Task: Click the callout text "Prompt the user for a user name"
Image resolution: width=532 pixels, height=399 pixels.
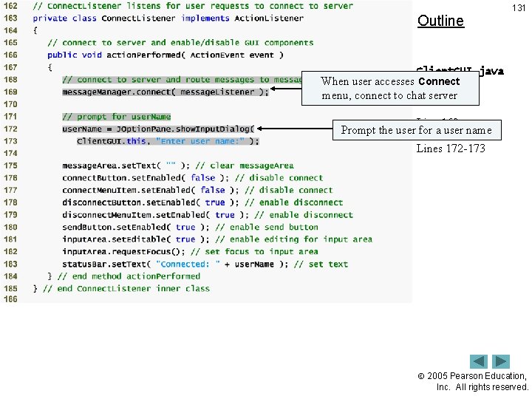Action: pos(416,130)
